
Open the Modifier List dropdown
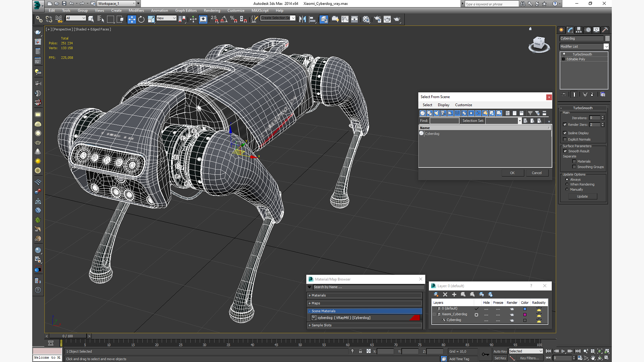[606, 46]
